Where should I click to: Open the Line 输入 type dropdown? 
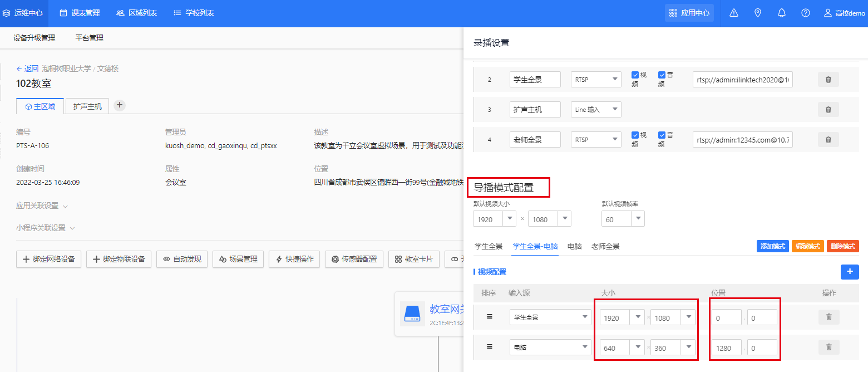[596, 110]
